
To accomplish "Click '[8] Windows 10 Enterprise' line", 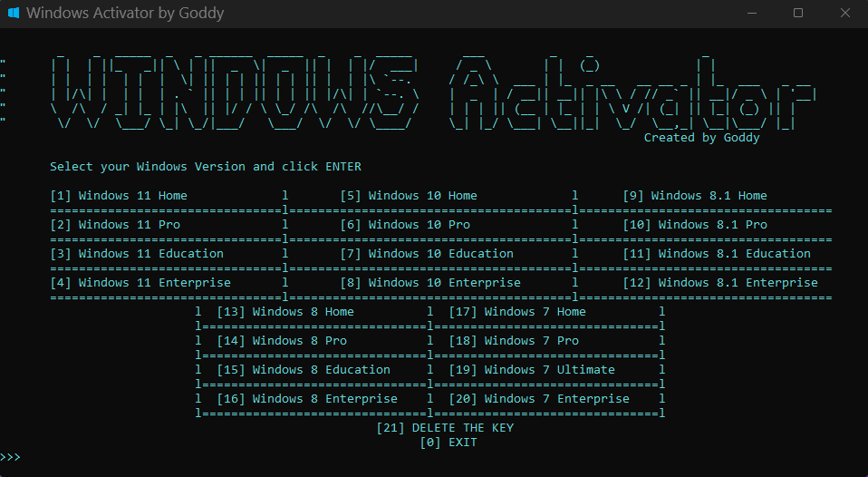I will (430, 283).
